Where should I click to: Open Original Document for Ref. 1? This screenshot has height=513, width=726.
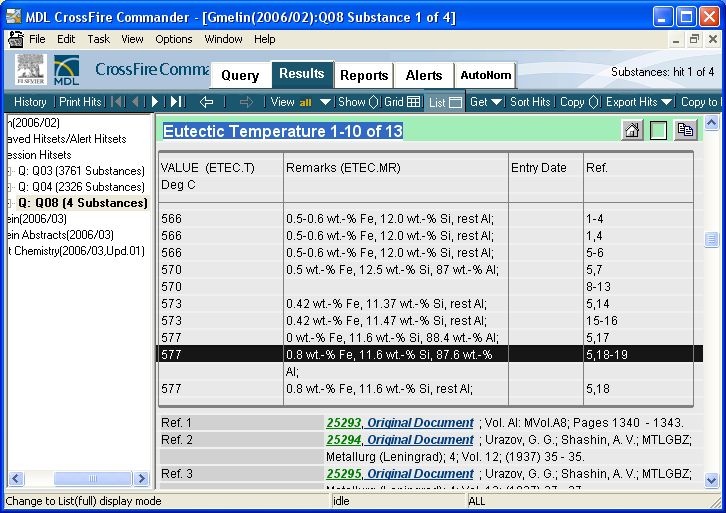(420, 423)
